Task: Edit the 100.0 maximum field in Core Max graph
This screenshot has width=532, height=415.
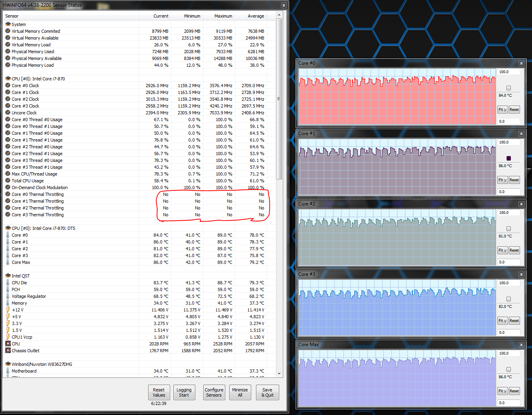Action: pyautogui.click(x=509, y=353)
